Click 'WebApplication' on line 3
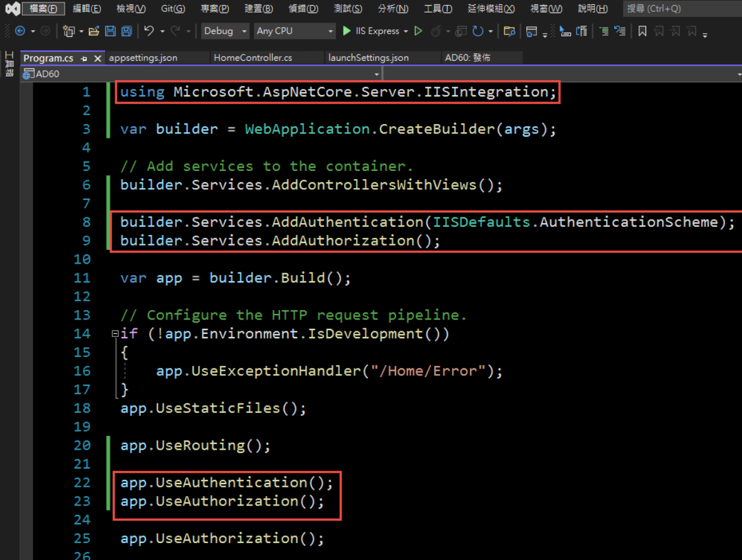The height and width of the screenshot is (560, 742). point(307,129)
